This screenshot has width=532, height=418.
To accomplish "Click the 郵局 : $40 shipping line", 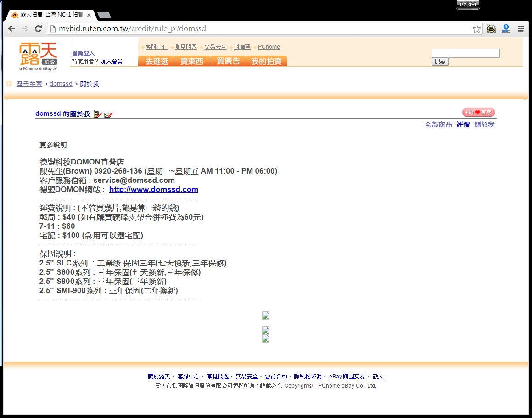I will (x=122, y=217).
